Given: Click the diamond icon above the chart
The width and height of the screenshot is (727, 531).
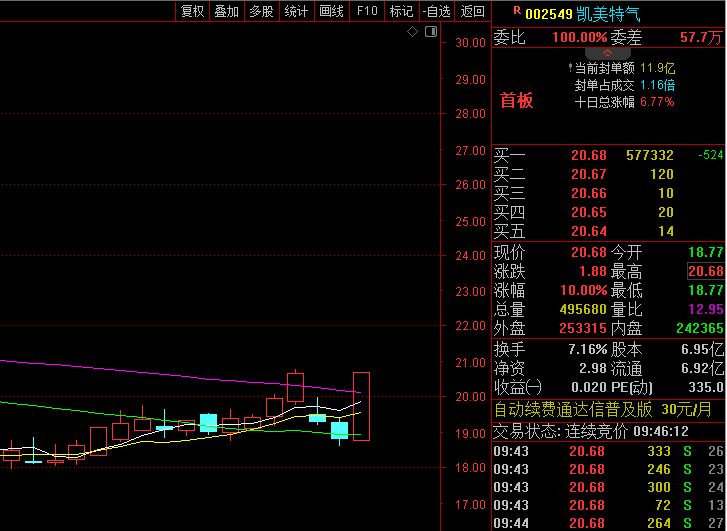Looking at the screenshot, I should pos(412,32).
